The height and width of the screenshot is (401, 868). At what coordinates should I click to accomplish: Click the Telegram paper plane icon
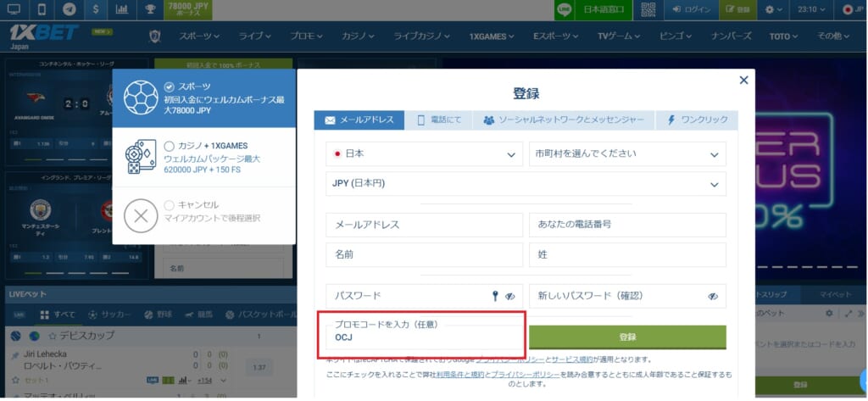click(69, 9)
